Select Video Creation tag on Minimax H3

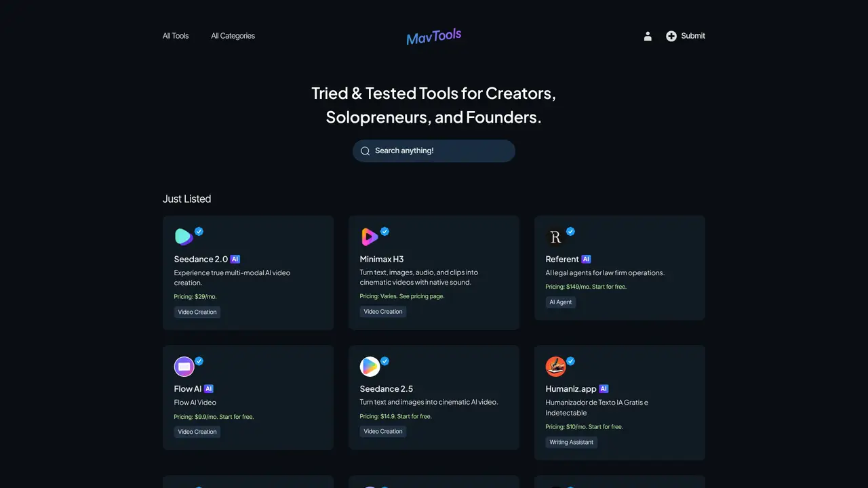pyautogui.click(x=383, y=312)
